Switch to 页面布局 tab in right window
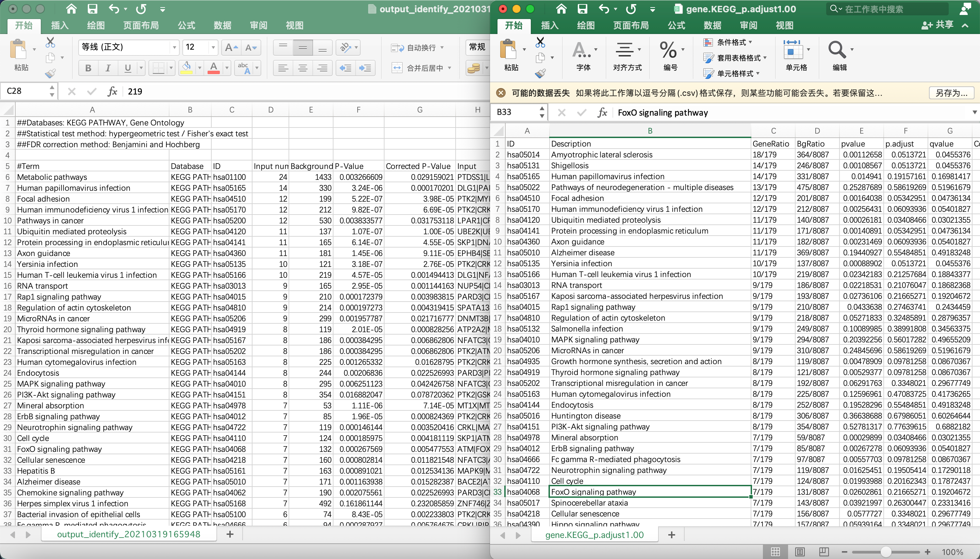The width and height of the screenshot is (980, 559). 631,26
